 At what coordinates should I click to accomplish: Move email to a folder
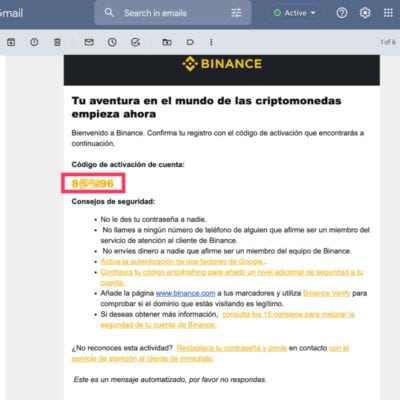(x=167, y=42)
